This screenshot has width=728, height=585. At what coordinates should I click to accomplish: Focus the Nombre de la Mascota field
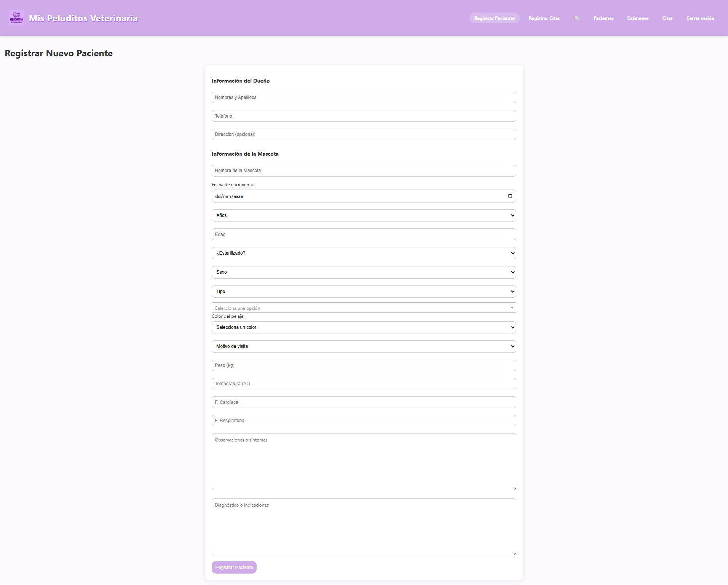(x=364, y=171)
